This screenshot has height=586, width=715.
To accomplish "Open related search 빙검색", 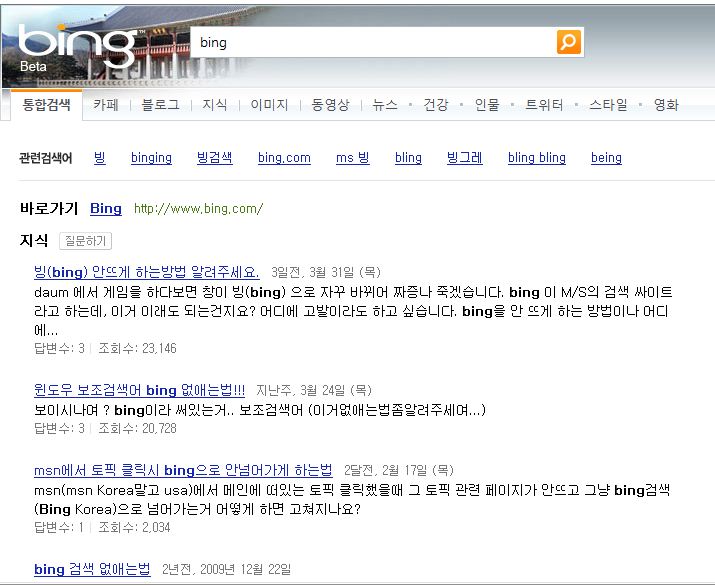I will 215,158.
